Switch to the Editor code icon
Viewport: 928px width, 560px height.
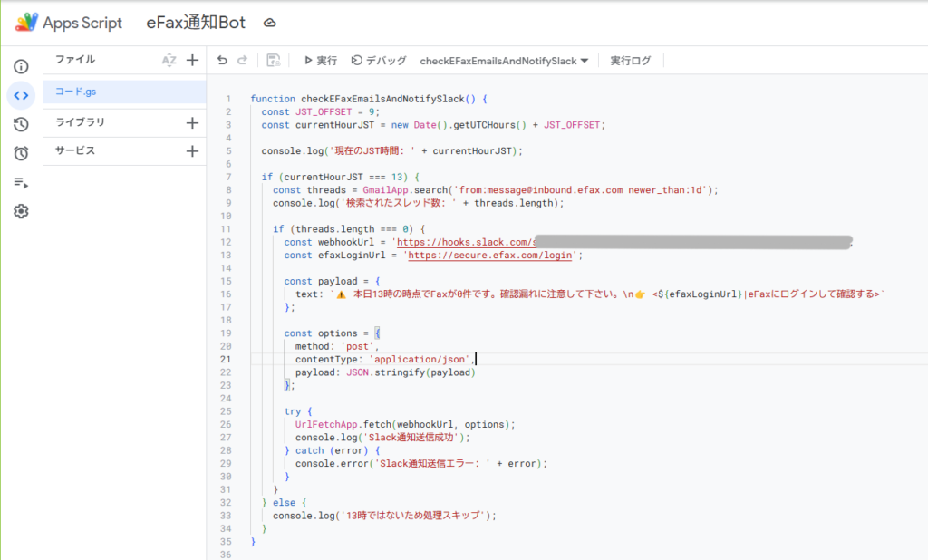[21, 94]
